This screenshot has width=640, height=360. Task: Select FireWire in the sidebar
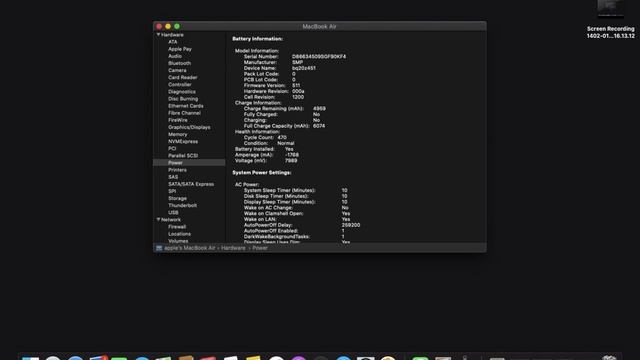(178, 120)
